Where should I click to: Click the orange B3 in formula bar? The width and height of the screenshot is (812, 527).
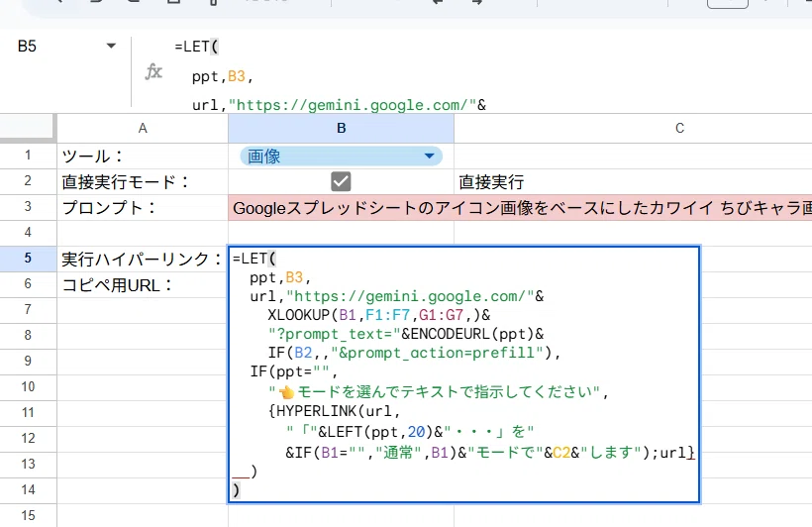pyautogui.click(x=236, y=76)
